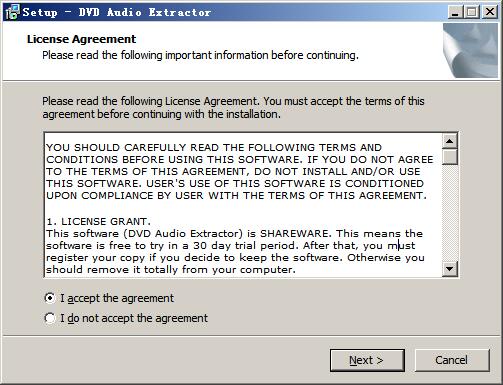
Task: Click the '1. LICENSE GRANT.' line
Action: [98, 222]
